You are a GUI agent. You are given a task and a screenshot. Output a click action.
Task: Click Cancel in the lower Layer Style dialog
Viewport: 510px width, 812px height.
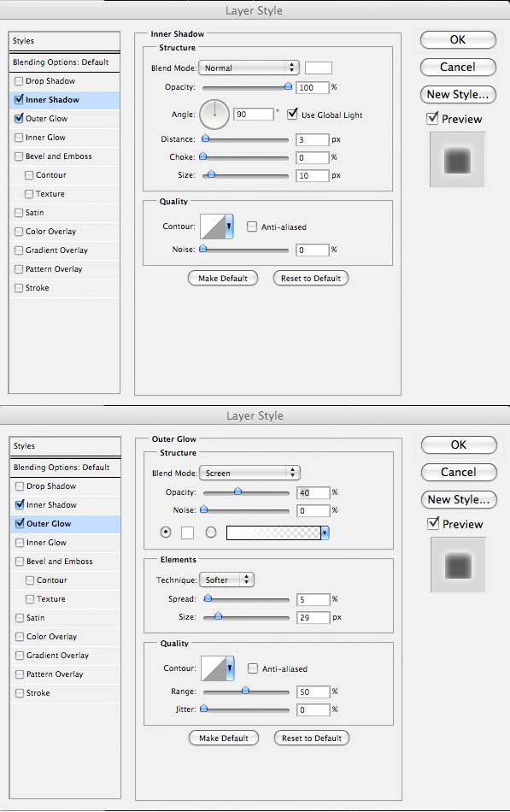coord(459,473)
